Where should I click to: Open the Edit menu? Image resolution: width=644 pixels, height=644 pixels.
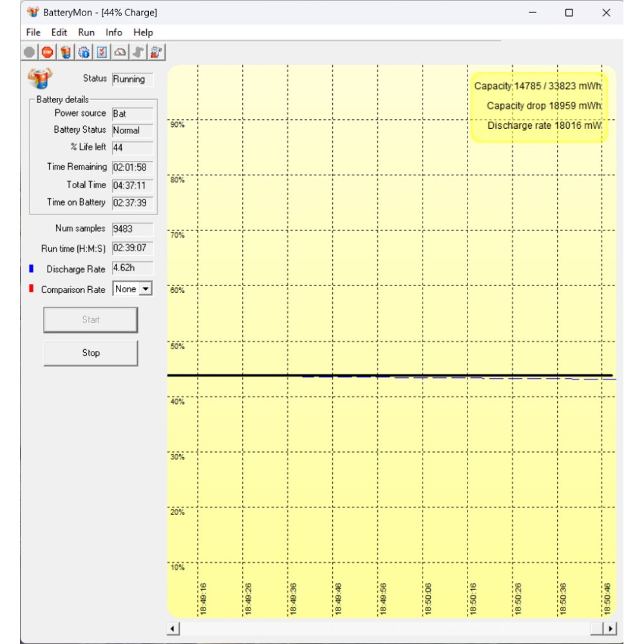59,32
